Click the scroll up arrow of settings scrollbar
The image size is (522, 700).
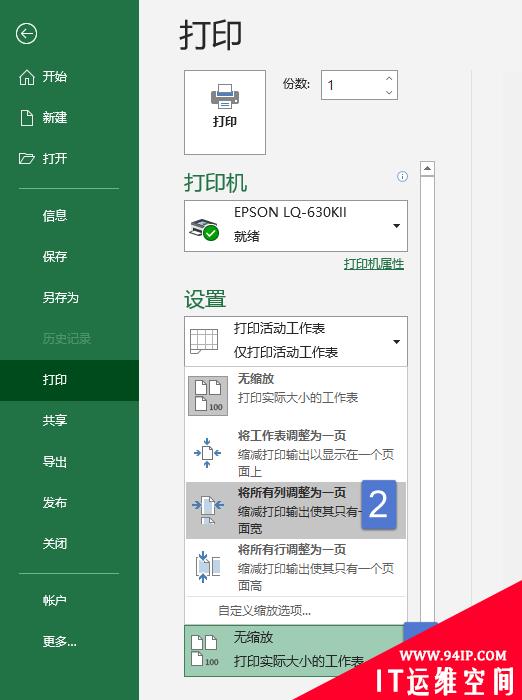(427, 169)
